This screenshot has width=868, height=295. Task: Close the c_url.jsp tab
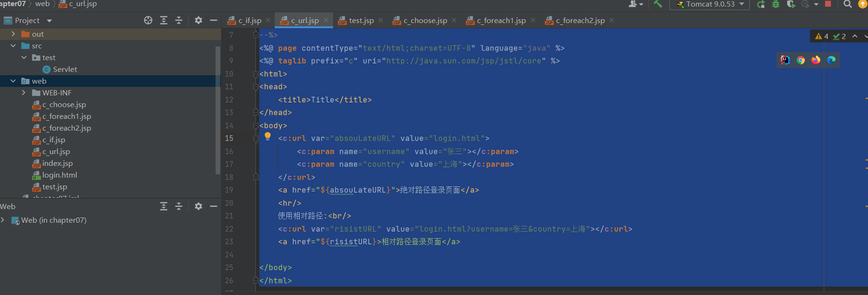click(326, 20)
